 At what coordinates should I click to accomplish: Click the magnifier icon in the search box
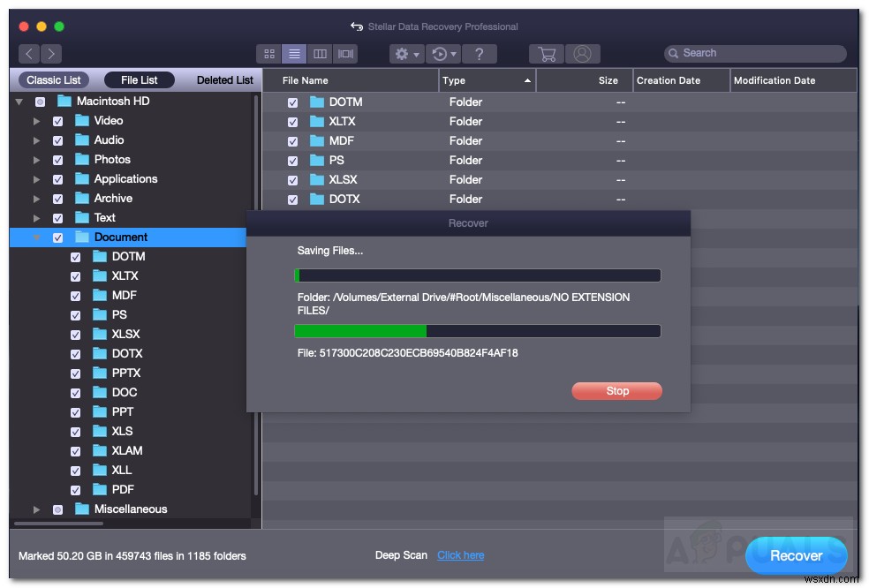click(x=673, y=53)
